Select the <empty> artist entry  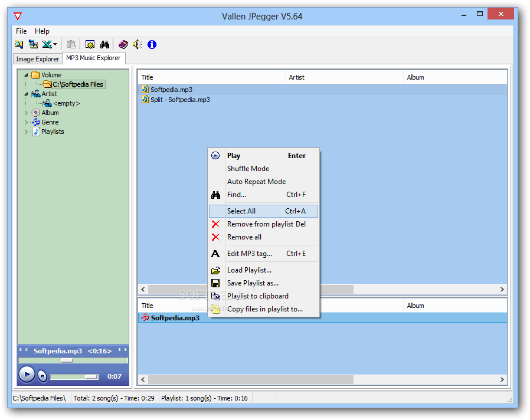click(x=67, y=103)
